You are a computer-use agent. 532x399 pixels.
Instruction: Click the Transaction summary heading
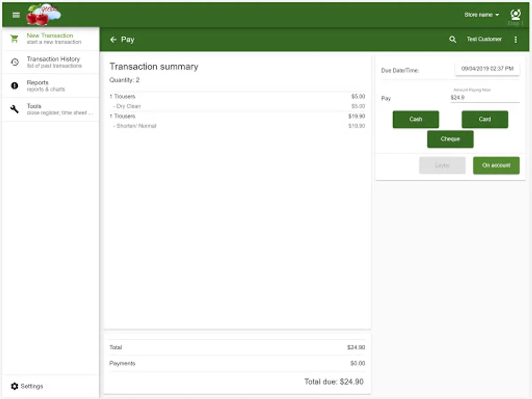[154, 66]
